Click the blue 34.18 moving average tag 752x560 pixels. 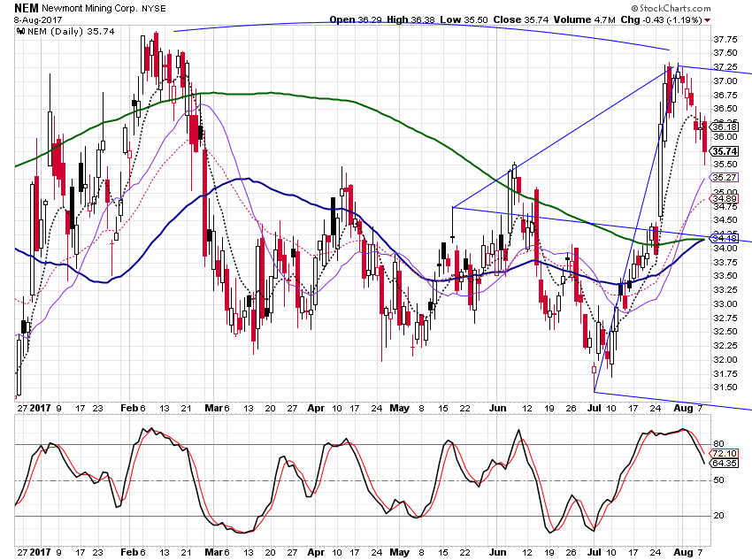[725, 238]
